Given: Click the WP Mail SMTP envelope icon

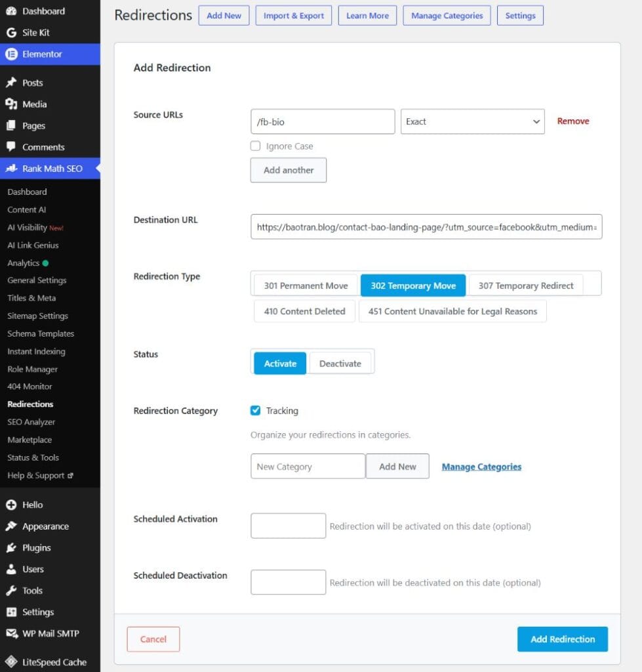Looking at the screenshot, I should coord(12,633).
